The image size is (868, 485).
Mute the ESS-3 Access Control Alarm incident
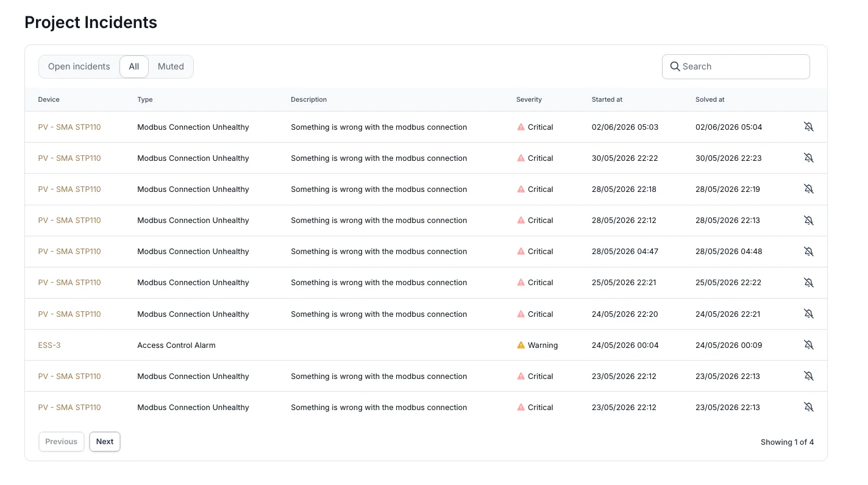pos(808,345)
